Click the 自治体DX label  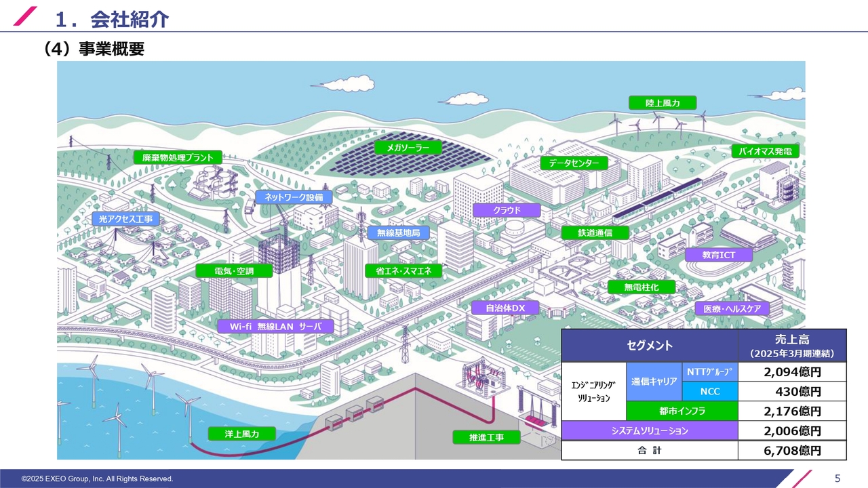tap(506, 308)
